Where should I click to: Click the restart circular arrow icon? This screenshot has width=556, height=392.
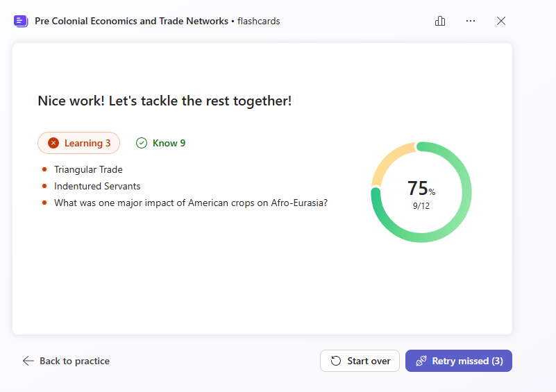[336, 361]
